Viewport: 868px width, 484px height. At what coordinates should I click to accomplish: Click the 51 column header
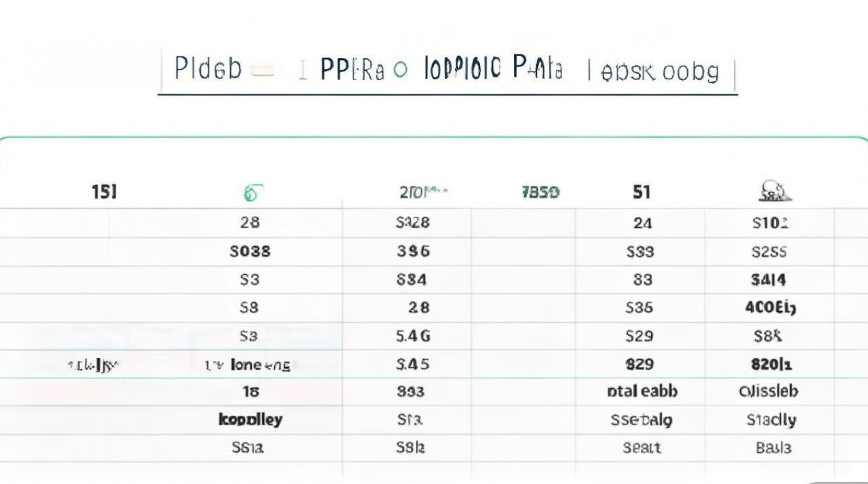pos(641,192)
